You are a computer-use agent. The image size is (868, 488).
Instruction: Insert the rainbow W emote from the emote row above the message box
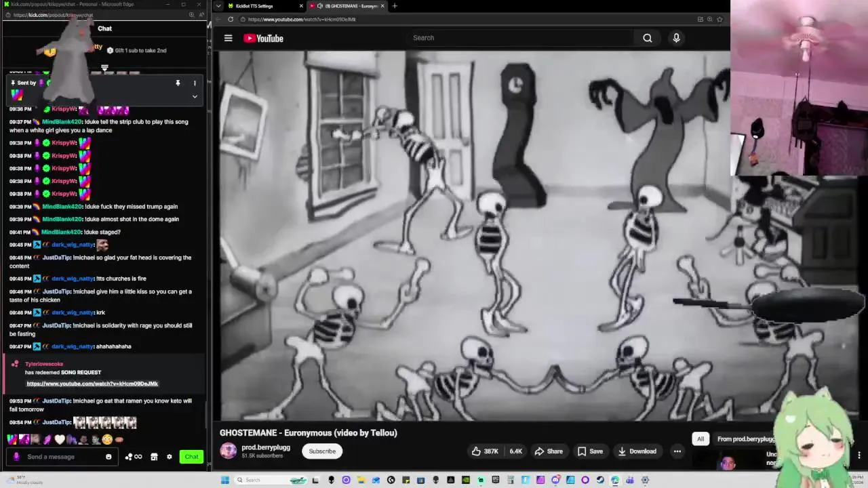pos(12,439)
